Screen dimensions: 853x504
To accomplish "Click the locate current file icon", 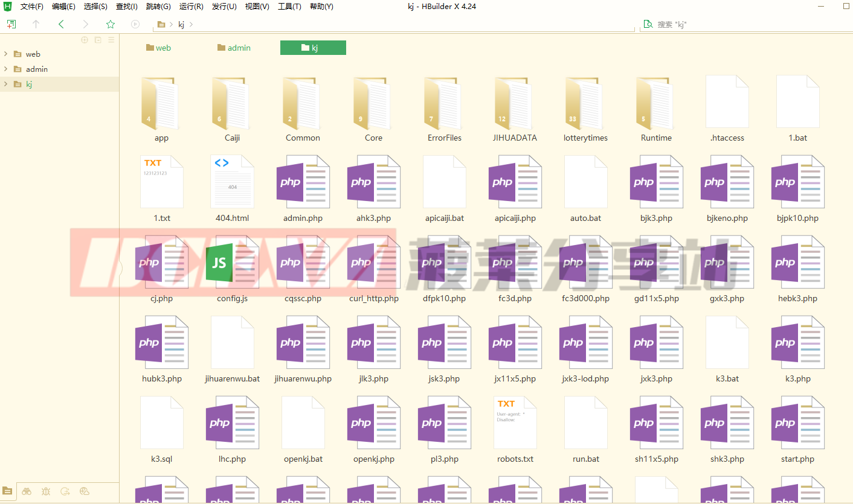I will [85, 40].
